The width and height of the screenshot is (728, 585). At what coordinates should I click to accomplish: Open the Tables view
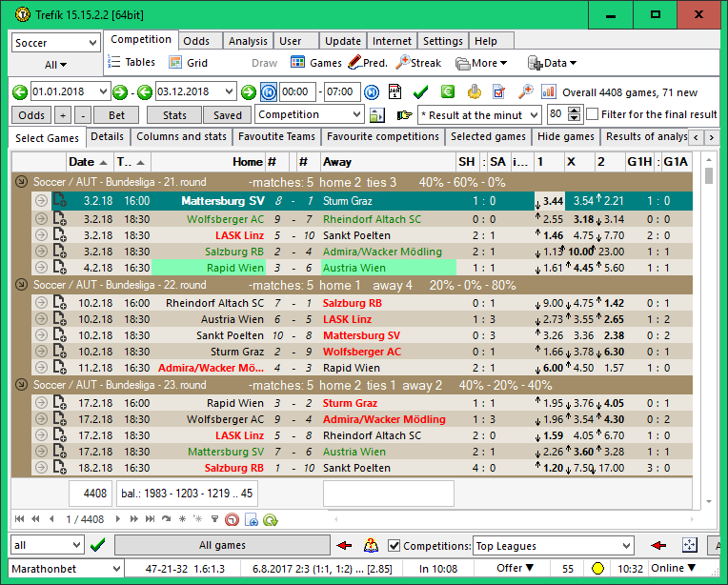tap(131, 63)
